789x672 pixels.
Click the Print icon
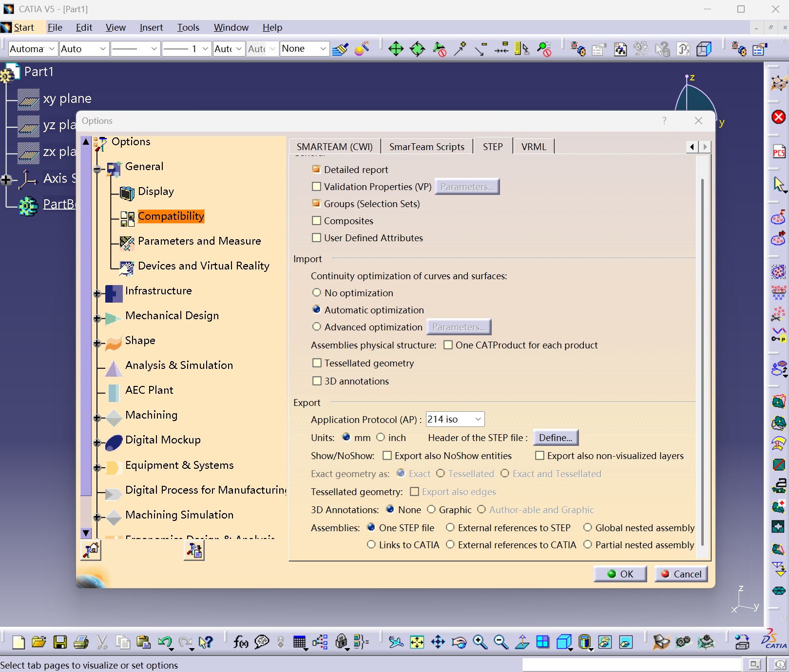tap(81, 642)
